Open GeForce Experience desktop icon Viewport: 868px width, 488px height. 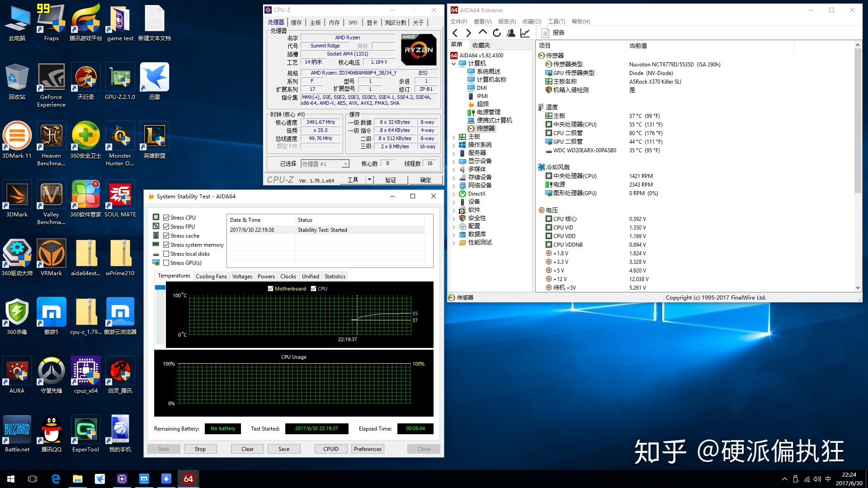[51, 85]
